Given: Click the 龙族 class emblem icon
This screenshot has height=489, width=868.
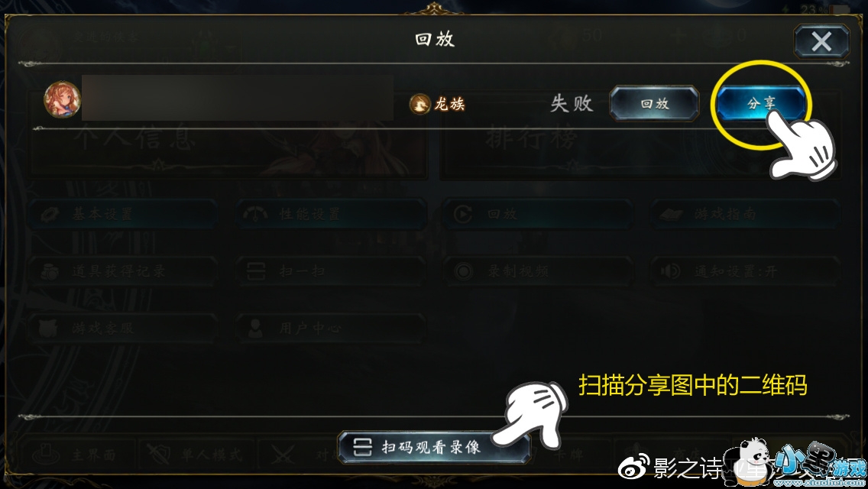Looking at the screenshot, I should tap(419, 104).
